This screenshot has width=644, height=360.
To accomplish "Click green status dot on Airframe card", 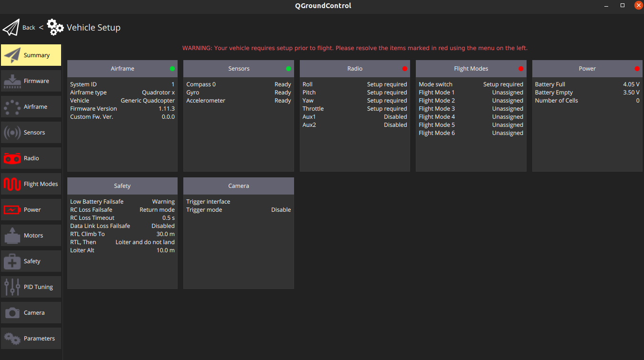I will point(172,69).
